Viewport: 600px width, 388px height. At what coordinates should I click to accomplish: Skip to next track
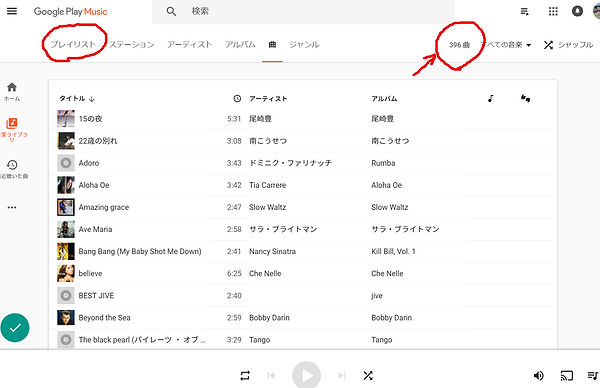(x=342, y=376)
